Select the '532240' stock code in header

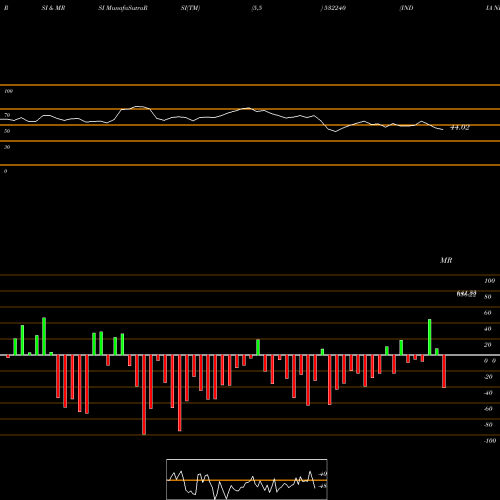click(x=334, y=8)
